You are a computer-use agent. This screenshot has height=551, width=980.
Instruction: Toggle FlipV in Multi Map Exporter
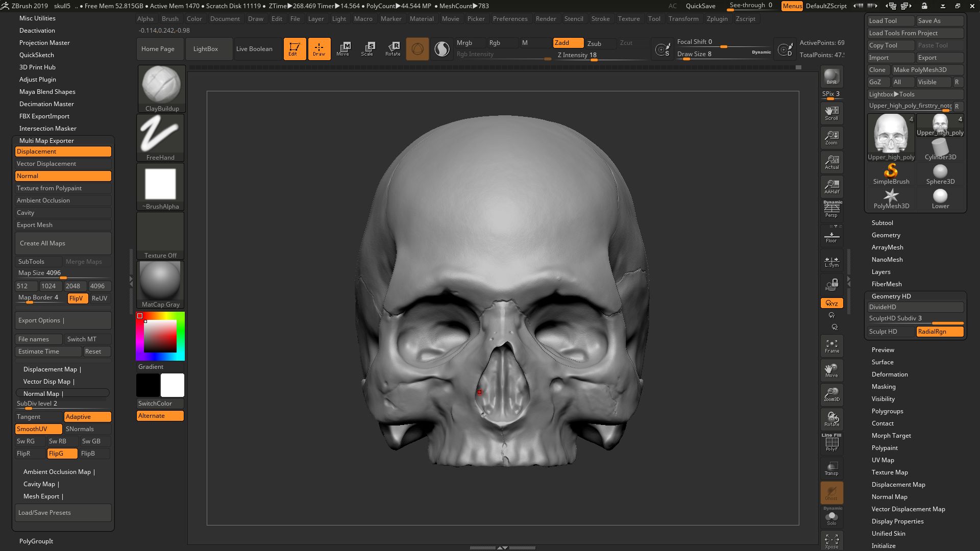tap(77, 298)
